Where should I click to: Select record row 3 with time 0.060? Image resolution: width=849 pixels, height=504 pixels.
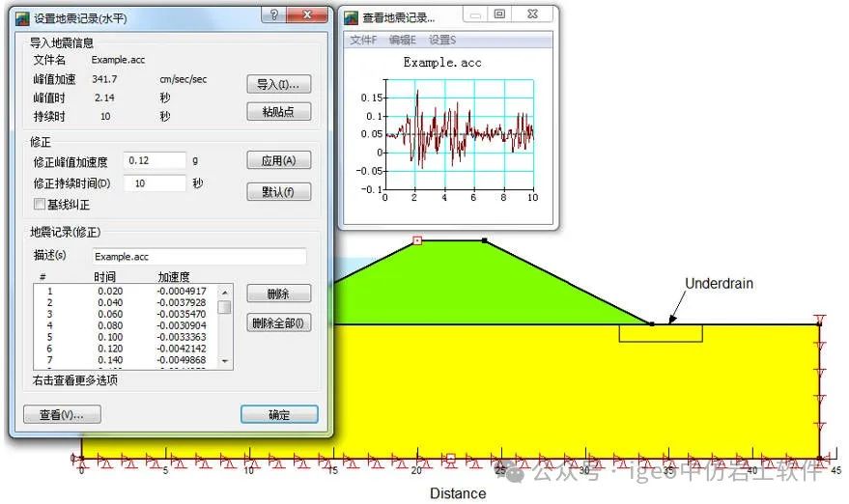pos(127,314)
